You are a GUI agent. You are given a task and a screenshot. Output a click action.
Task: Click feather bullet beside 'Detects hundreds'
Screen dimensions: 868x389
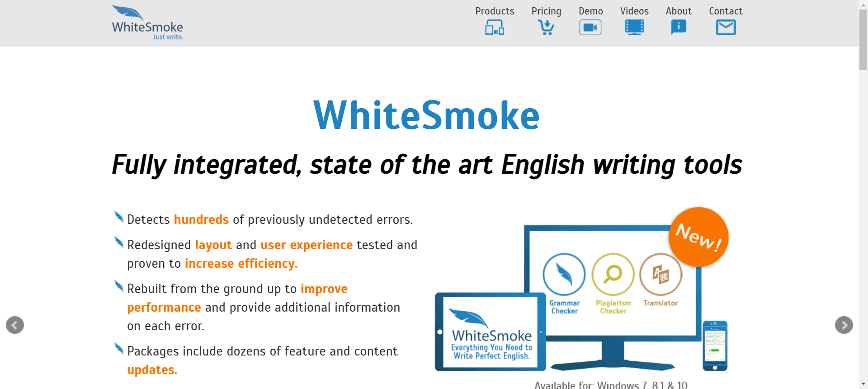pos(119,217)
